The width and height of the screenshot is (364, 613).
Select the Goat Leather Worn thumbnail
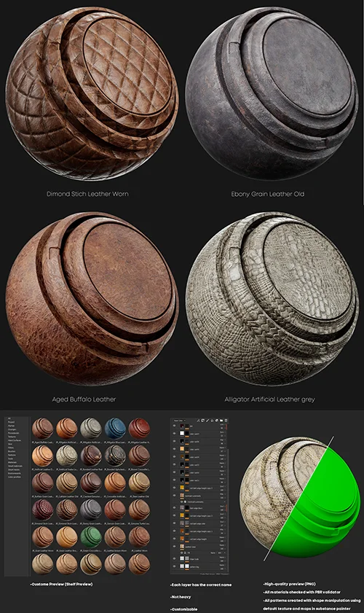pos(42,537)
